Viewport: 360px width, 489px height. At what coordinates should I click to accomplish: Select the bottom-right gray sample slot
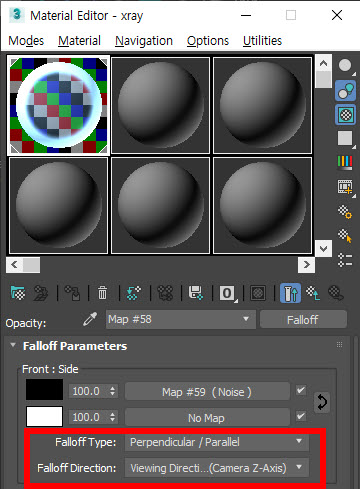(262, 205)
